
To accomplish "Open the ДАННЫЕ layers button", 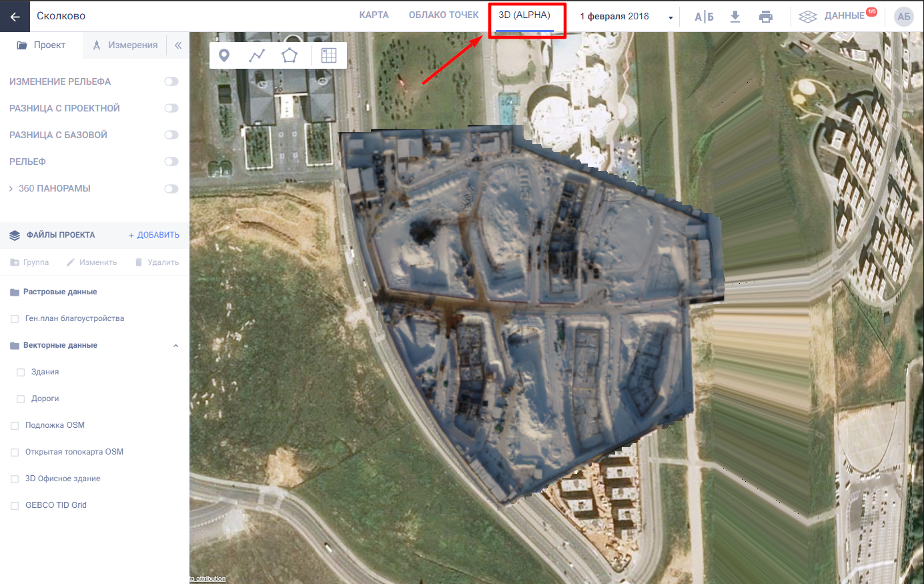I will point(837,16).
